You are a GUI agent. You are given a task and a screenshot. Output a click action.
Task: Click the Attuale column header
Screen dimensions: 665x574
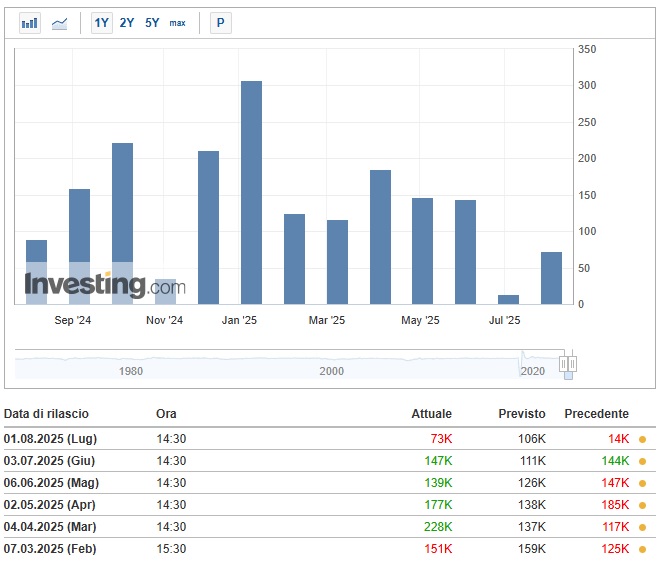coord(431,414)
